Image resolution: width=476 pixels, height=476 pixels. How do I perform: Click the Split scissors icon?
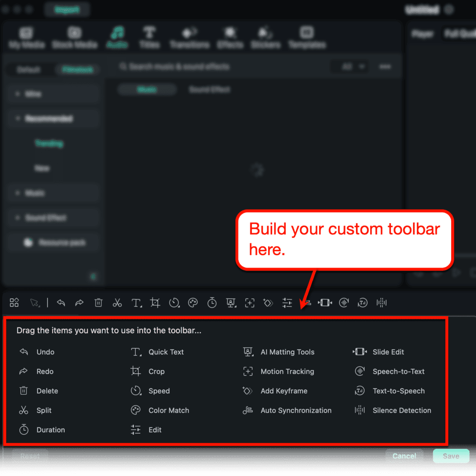(x=23, y=410)
